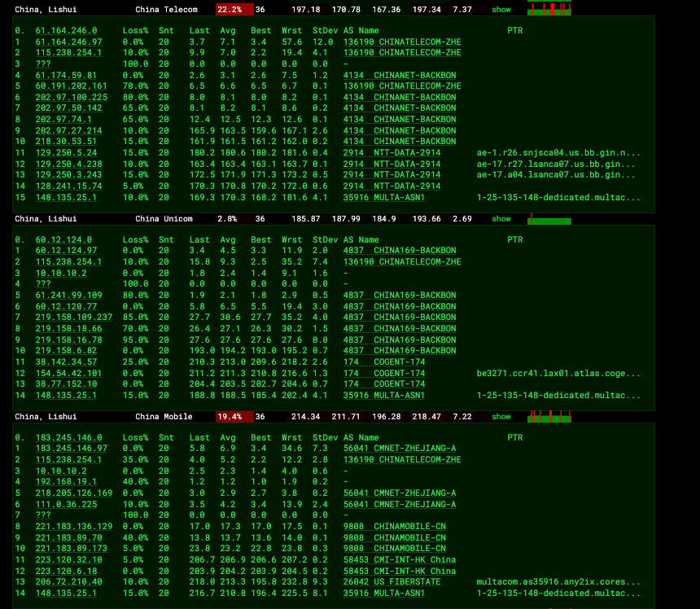Click the China Mobile provider label
Image resolution: width=700 pixels, height=609 pixels.
point(164,417)
